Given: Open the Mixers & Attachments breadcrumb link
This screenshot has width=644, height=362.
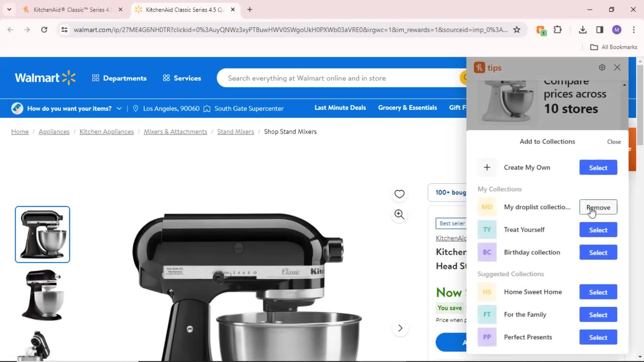Looking at the screenshot, I should [x=175, y=132].
